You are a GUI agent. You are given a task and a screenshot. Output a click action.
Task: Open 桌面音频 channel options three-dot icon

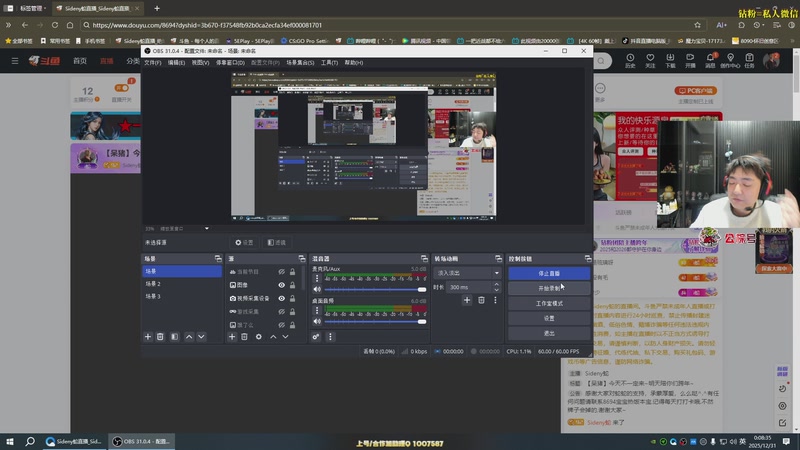coord(317,310)
